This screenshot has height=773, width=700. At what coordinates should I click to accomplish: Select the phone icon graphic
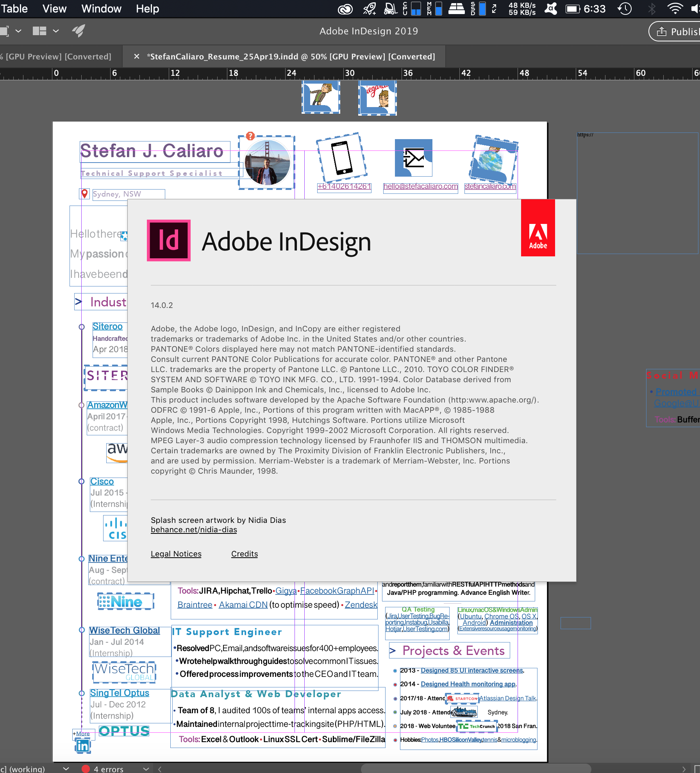(x=342, y=157)
